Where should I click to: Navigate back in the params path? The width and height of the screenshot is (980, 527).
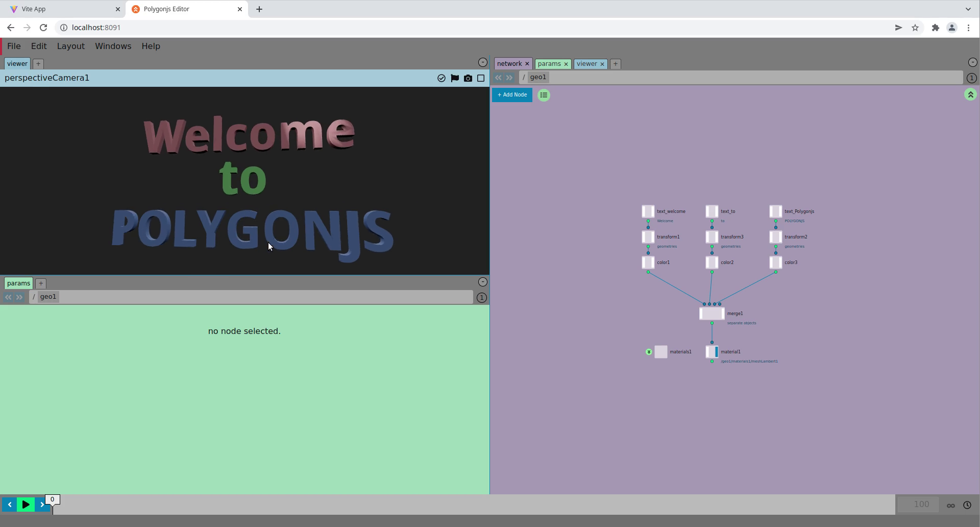pos(8,297)
